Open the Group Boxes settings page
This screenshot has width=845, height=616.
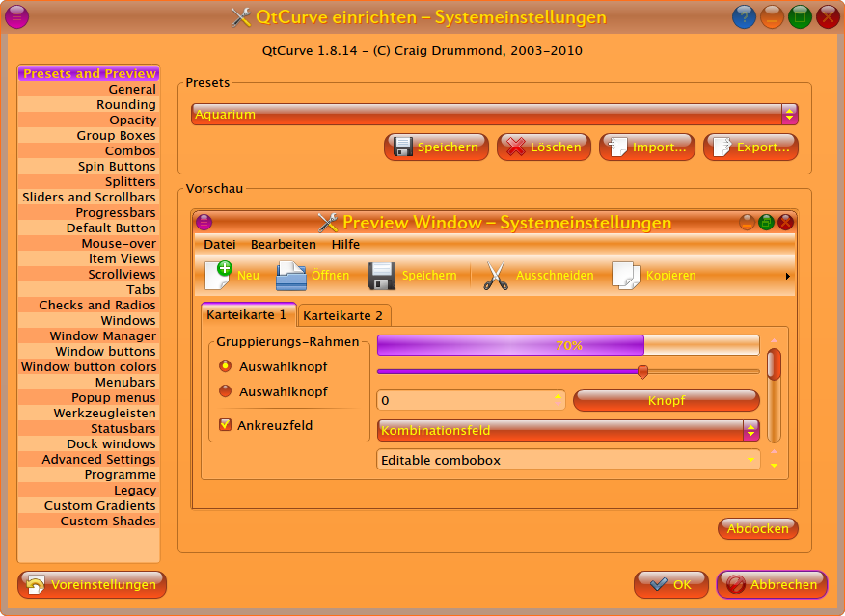click(x=89, y=135)
